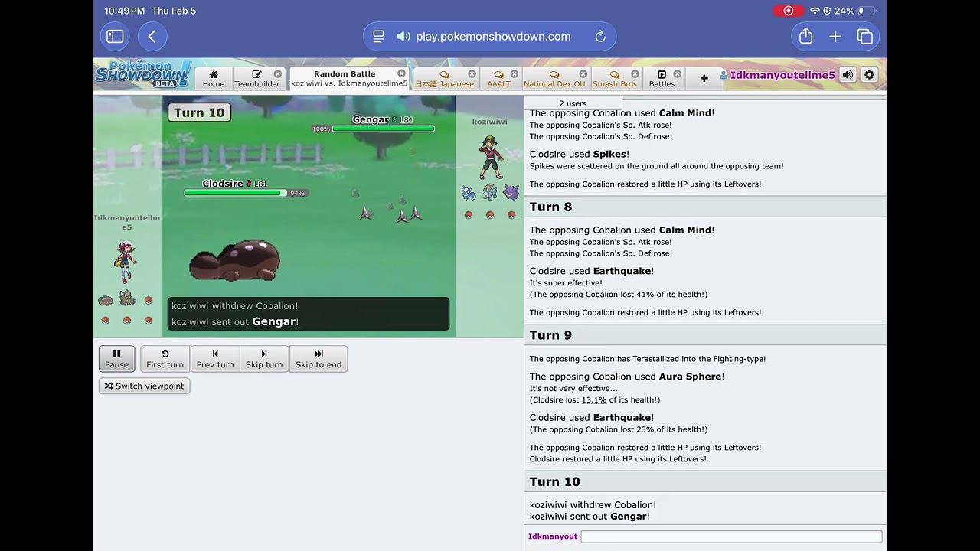This screenshot has height=551, width=980.
Task: Pause the battle replay
Action: click(x=116, y=359)
